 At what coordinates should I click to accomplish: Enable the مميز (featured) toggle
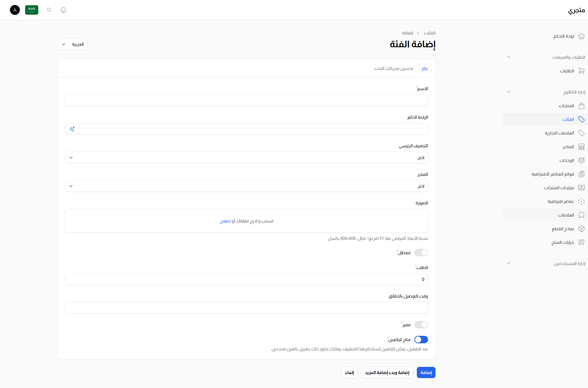click(x=421, y=324)
